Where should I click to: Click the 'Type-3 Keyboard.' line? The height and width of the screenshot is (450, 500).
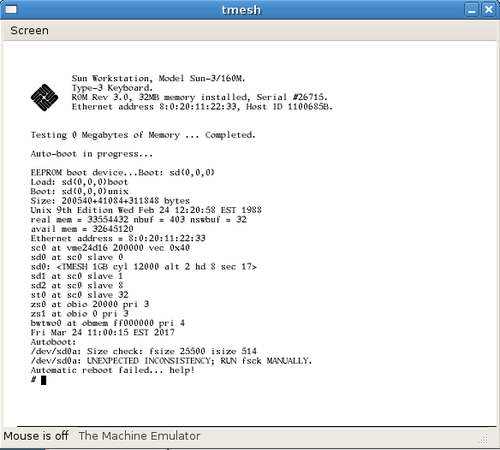pyautogui.click(x=112, y=88)
